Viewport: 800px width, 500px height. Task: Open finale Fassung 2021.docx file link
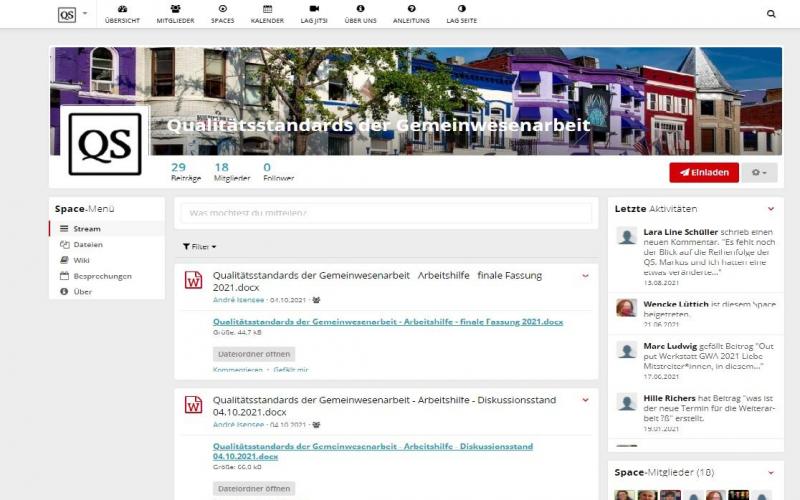pyautogui.click(x=388, y=322)
